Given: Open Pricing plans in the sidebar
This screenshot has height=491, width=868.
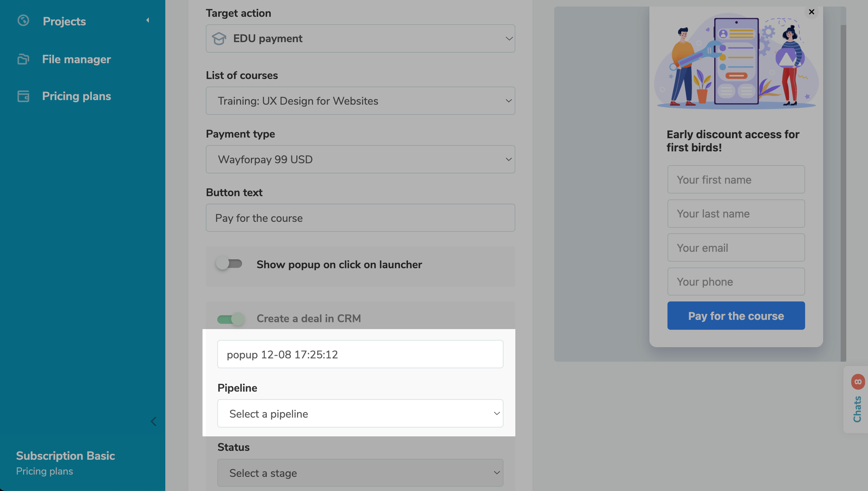Looking at the screenshot, I should pos(76,96).
